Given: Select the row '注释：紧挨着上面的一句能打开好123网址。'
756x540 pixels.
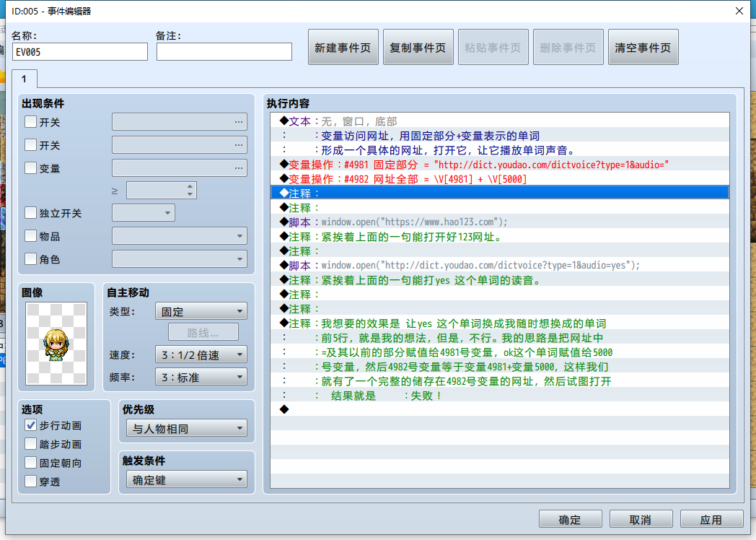Looking at the screenshot, I should pyautogui.click(x=500, y=237).
